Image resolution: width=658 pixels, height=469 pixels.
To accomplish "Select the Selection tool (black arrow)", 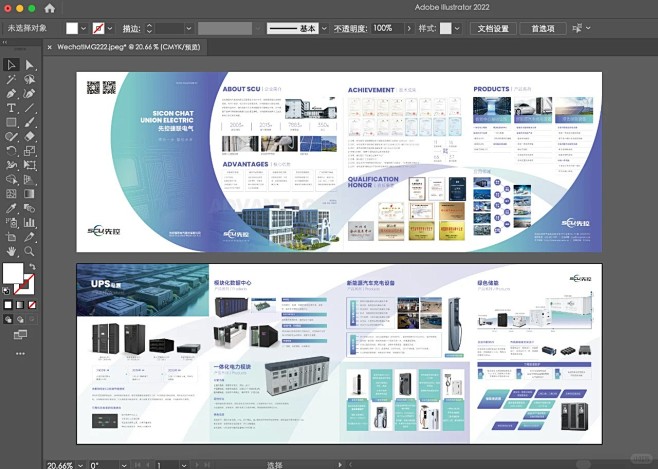I will coord(11,65).
